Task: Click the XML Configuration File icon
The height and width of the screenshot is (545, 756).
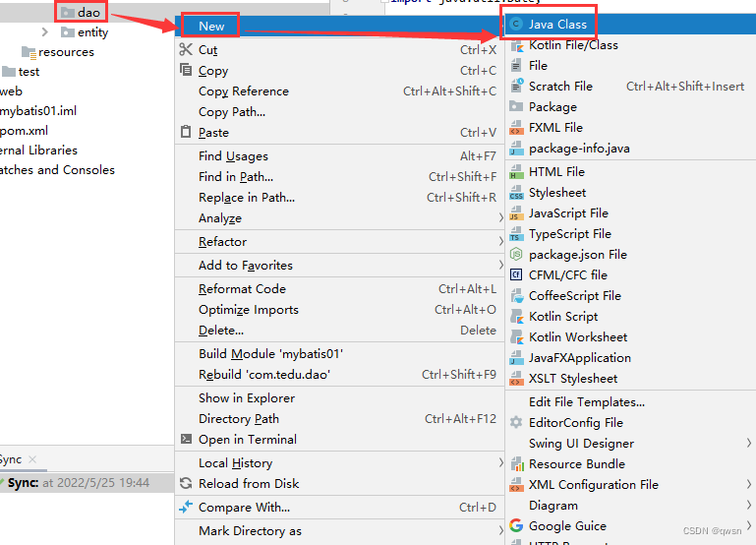Action: tap(516, 485)
